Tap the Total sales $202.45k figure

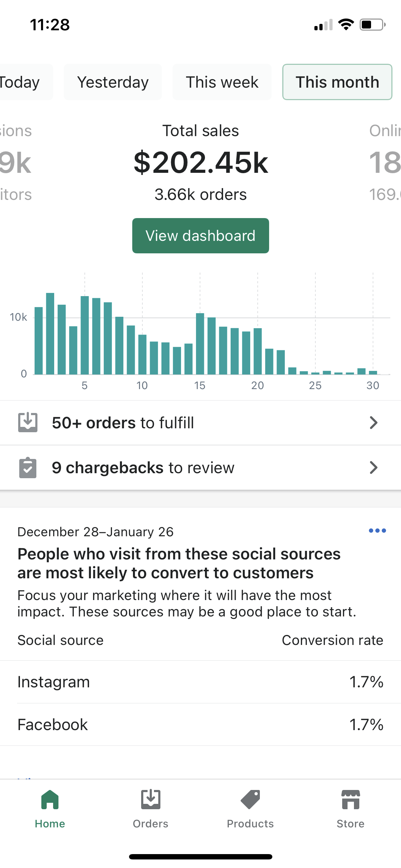coord(201,162)
